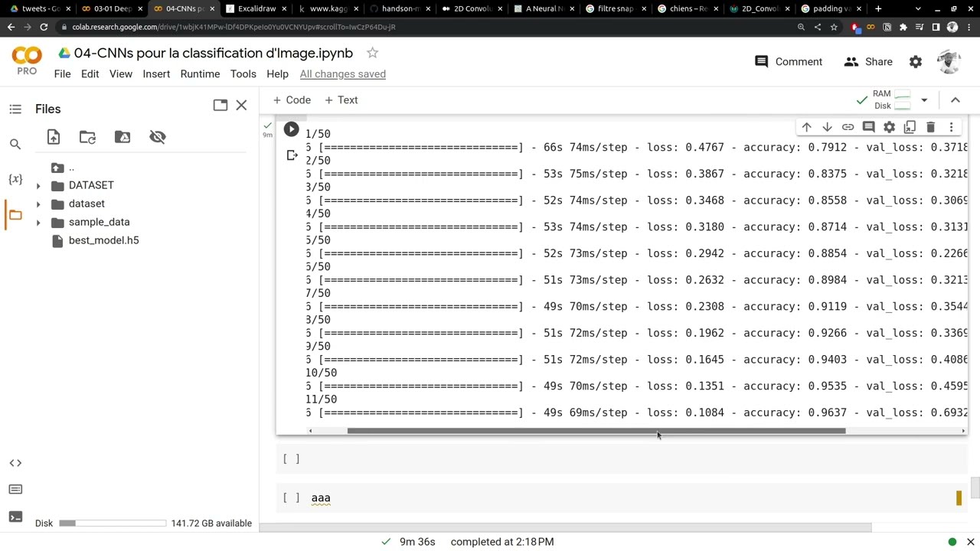Open cell editor settings gear
Image resolution: width=980 pixels, height=551 pixels.
pos(889,127)
